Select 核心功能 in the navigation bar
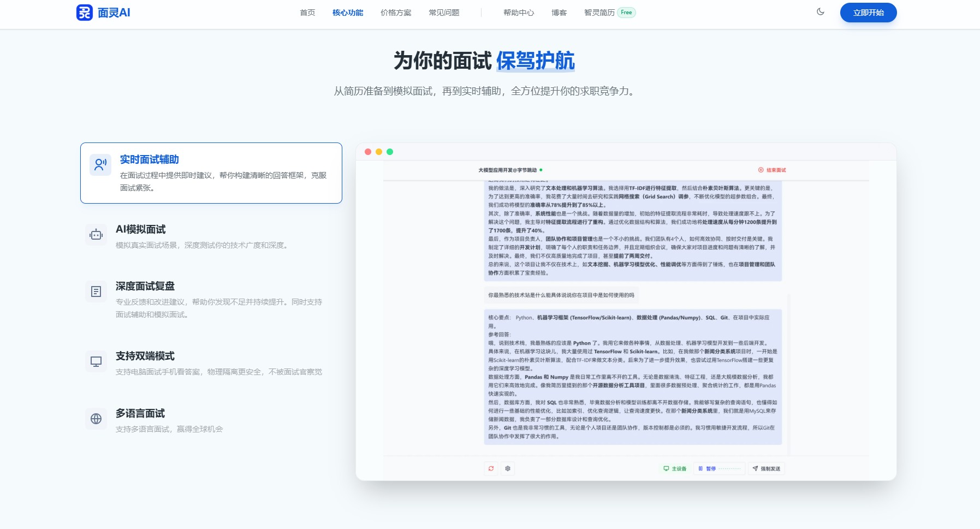The height and width of the screenshot is (529, 980). [347, 12]
